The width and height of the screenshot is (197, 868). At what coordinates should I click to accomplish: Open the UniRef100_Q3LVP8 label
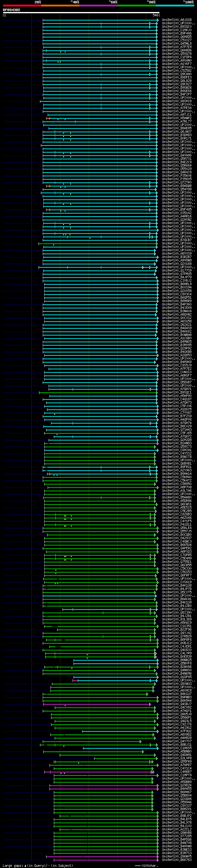[x=177, y=758]
